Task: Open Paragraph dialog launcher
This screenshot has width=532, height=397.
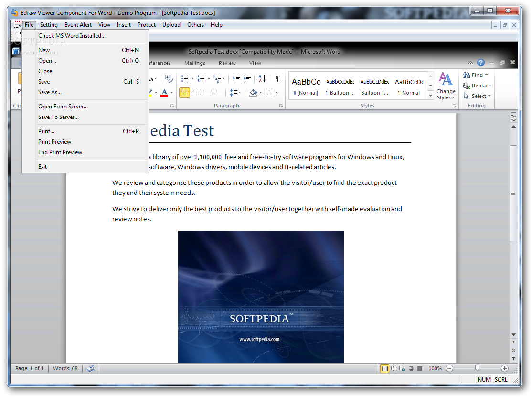Action: pos(281,106)
